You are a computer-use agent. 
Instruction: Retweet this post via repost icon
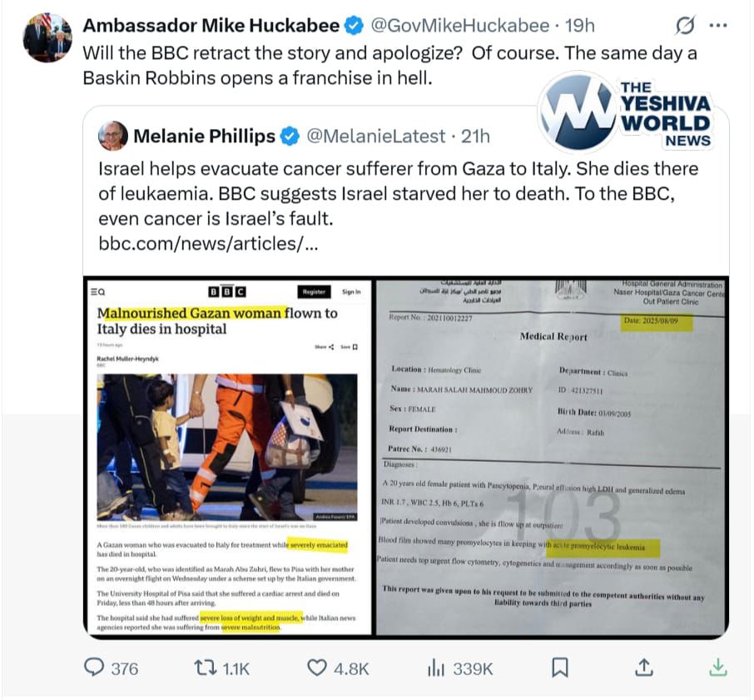(x=206, y=668)
